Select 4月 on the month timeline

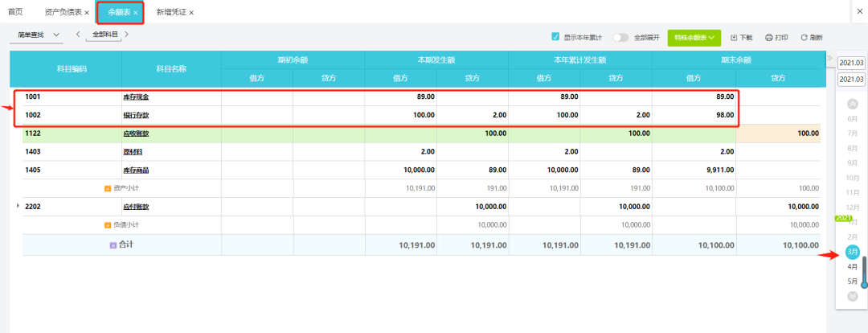[852, 266]
